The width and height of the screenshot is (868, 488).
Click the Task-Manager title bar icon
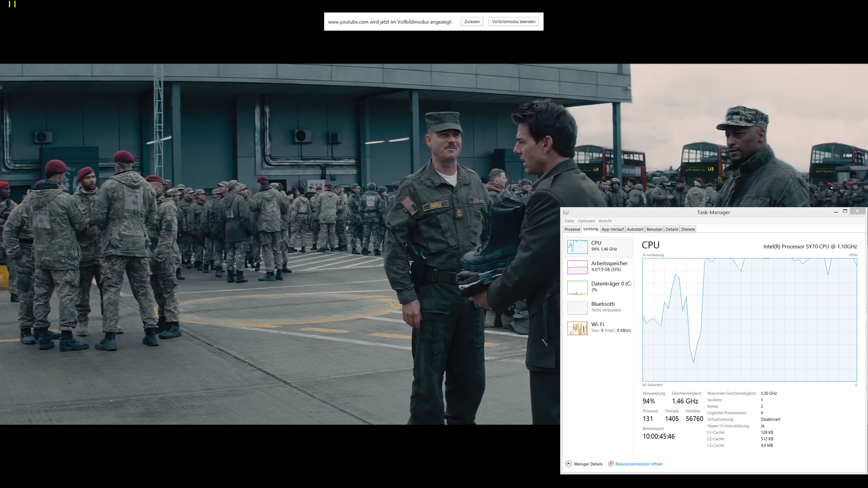566,212
